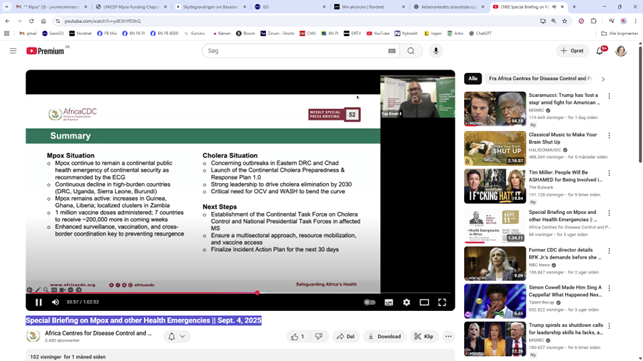Create a clip with Klip button
643x361 pixels.
coord(424,336)
